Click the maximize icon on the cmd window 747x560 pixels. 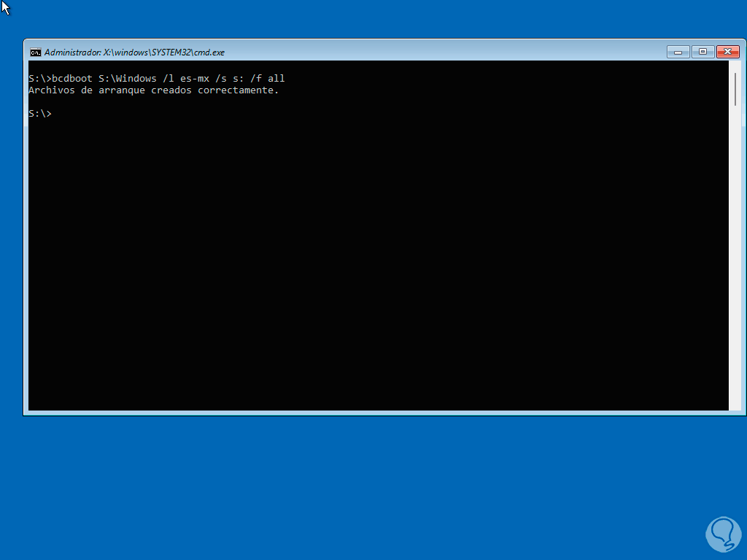(702, 52)
